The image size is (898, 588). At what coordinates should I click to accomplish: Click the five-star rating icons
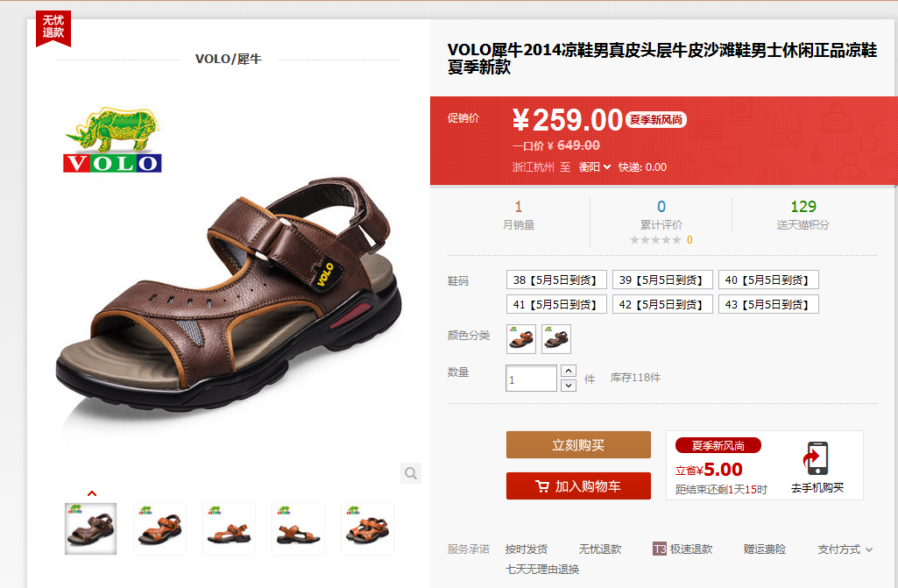tap(655, 240)
